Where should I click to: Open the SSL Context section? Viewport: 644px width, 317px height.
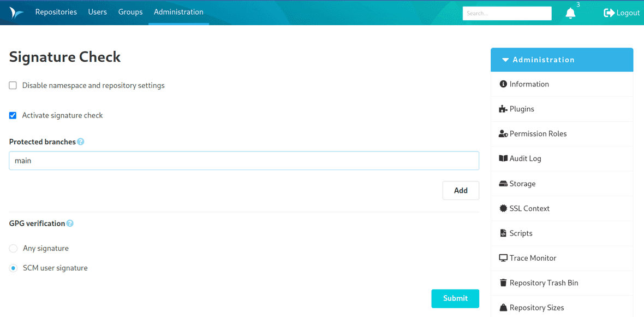coord(529,208)
